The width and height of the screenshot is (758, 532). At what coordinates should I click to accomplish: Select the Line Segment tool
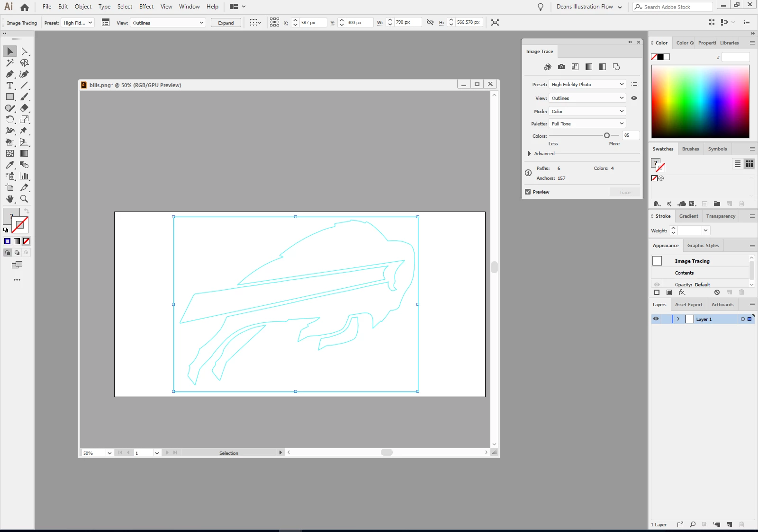click(x=25, y=85)
